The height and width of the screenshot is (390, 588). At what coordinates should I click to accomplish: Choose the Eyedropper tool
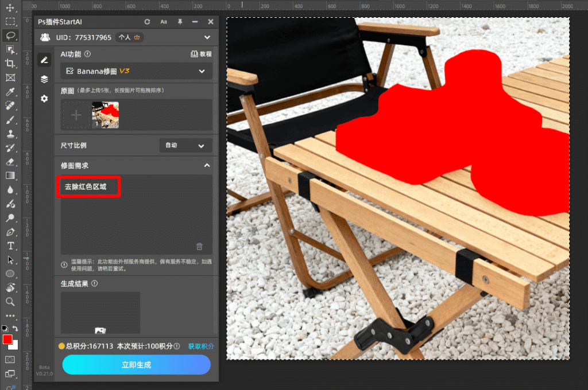tap(10, 92)
